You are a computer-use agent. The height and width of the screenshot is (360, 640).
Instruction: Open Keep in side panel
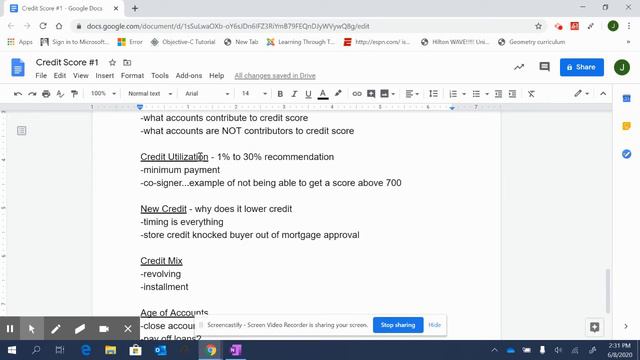click(627, 126)
